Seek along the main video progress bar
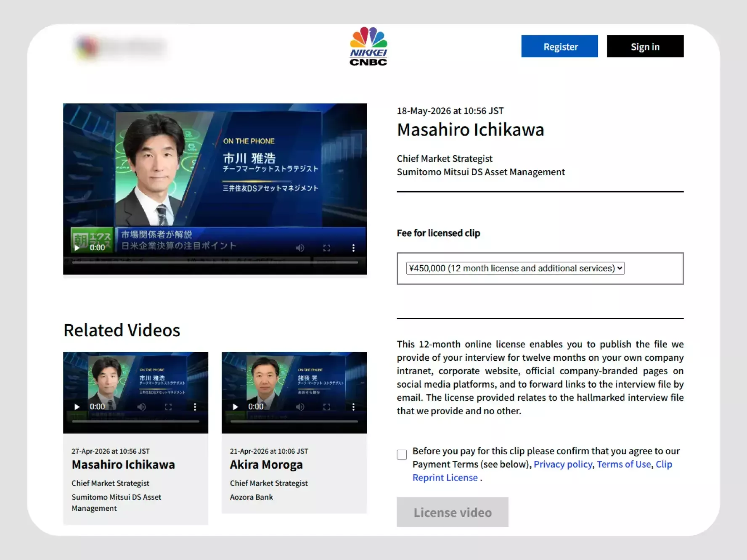747x560 pixels. click(215, 262)
